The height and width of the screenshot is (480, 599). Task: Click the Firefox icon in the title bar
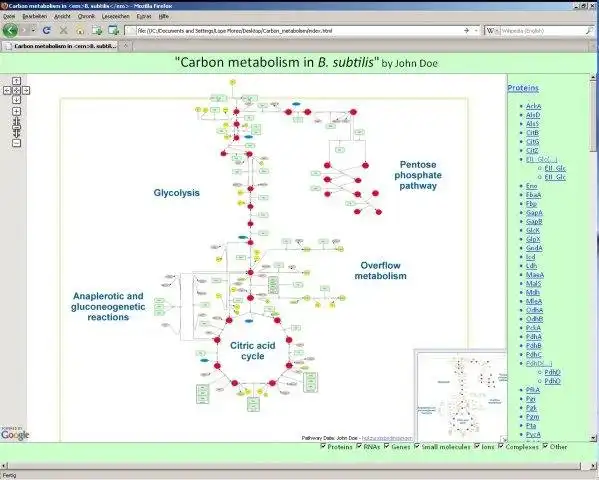tap(4, 6)
